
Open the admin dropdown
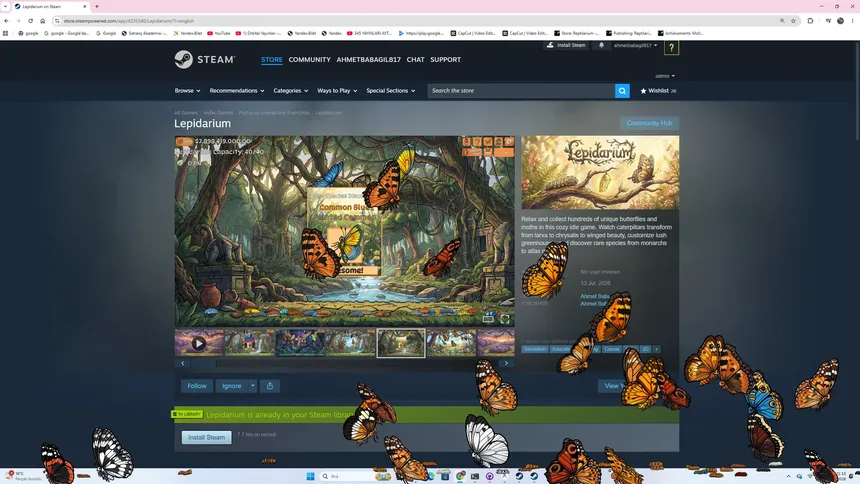[x=665, y=76]
